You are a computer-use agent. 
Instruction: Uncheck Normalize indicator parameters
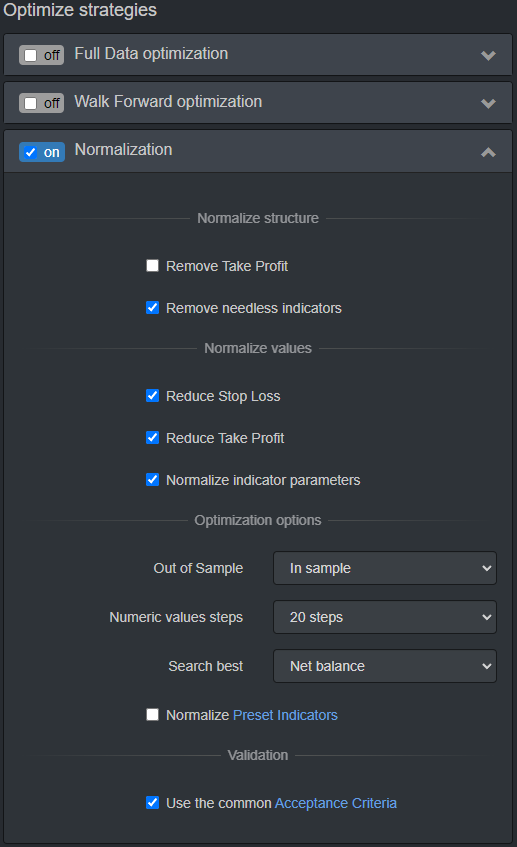[x=152, y=480]
